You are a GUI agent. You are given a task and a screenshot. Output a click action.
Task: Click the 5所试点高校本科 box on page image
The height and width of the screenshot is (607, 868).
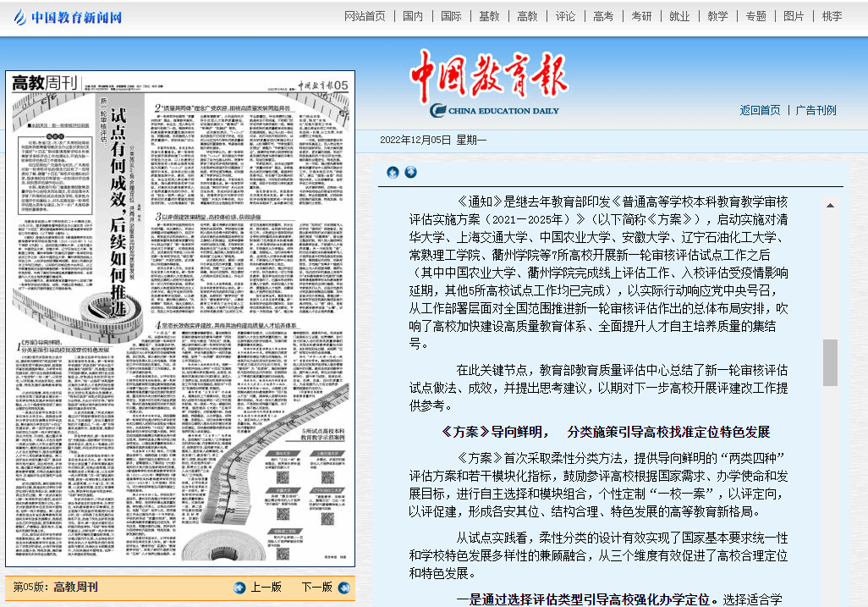tap(323, 434)
